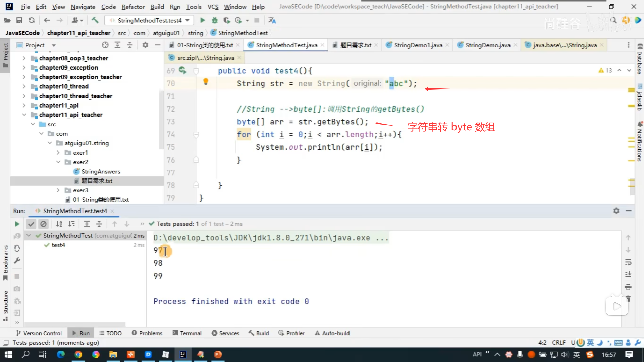Open Run panel settings gear
The height and width of the screenshot is (362, 644).
point(616,211)
